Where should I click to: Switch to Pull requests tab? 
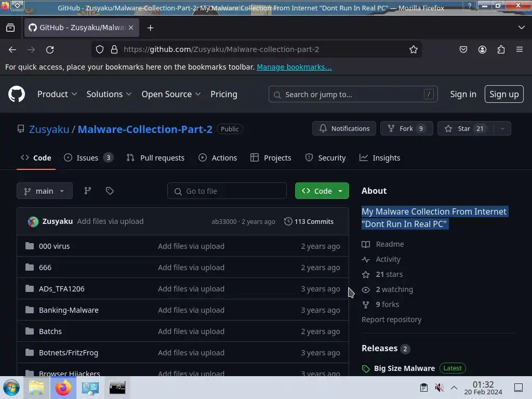(x=155, y=158)
